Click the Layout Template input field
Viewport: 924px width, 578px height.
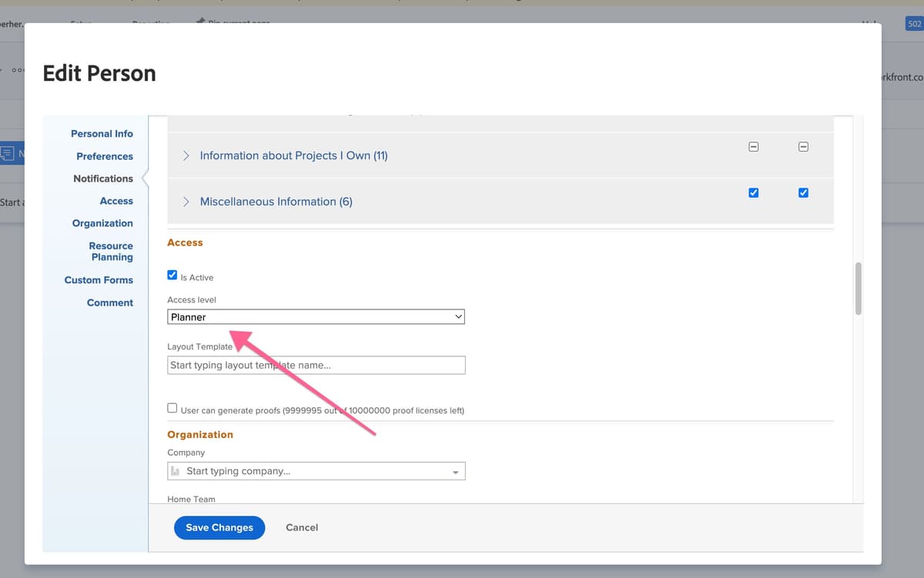(x=316, y=365)
